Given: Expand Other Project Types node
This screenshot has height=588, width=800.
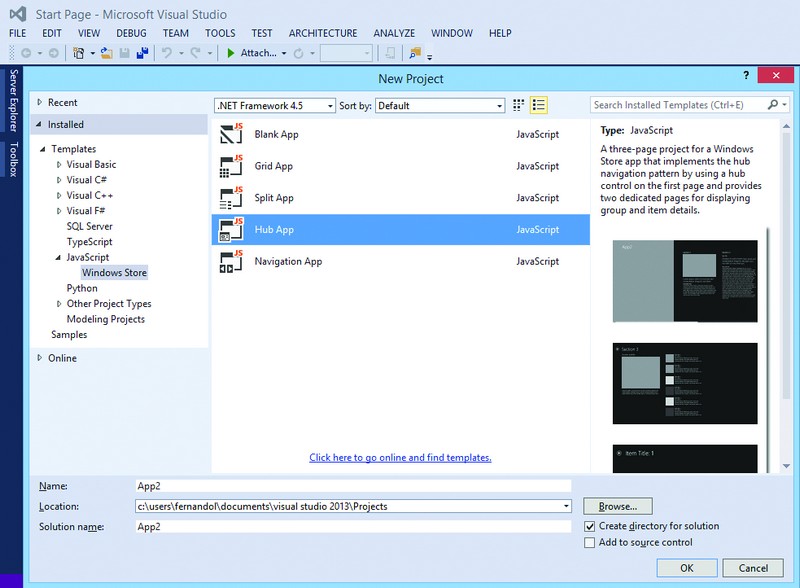Looking at the screenshot, I should (59, 304).
